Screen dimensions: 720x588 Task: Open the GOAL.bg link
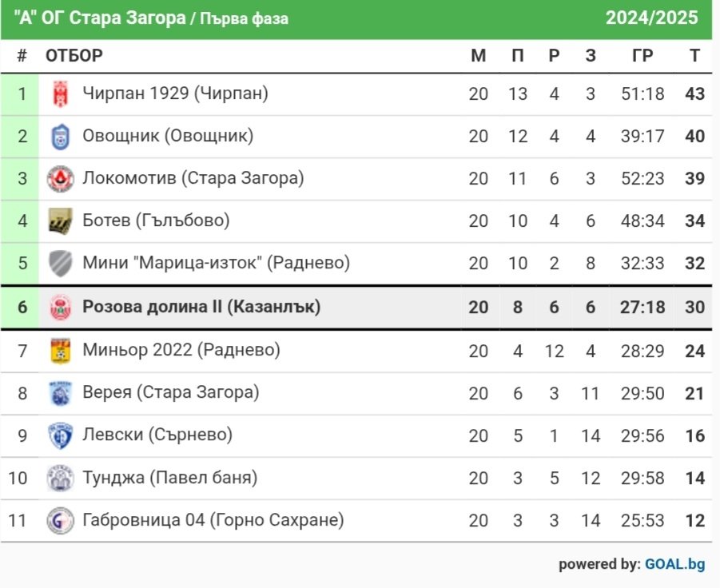pos(675,564)
